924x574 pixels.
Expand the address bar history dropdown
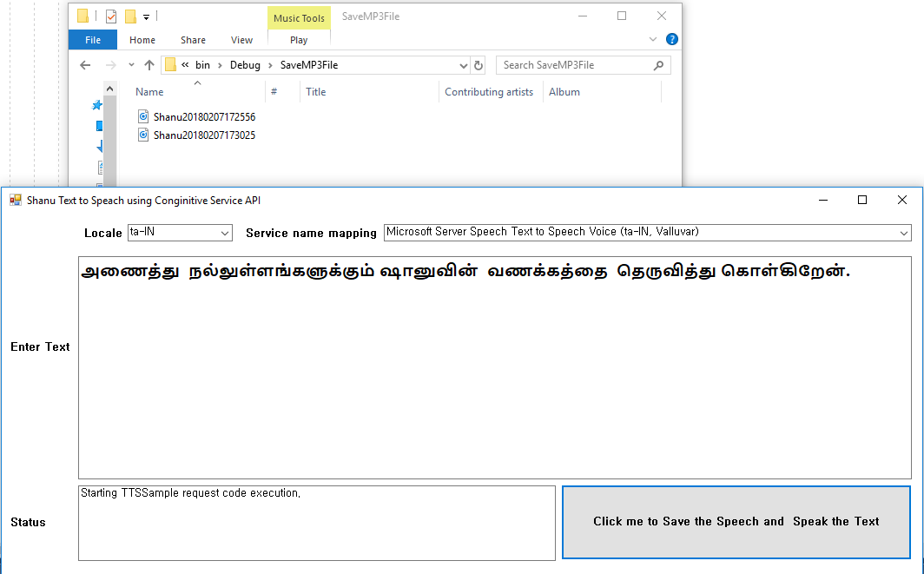click(x=463, y=65)
